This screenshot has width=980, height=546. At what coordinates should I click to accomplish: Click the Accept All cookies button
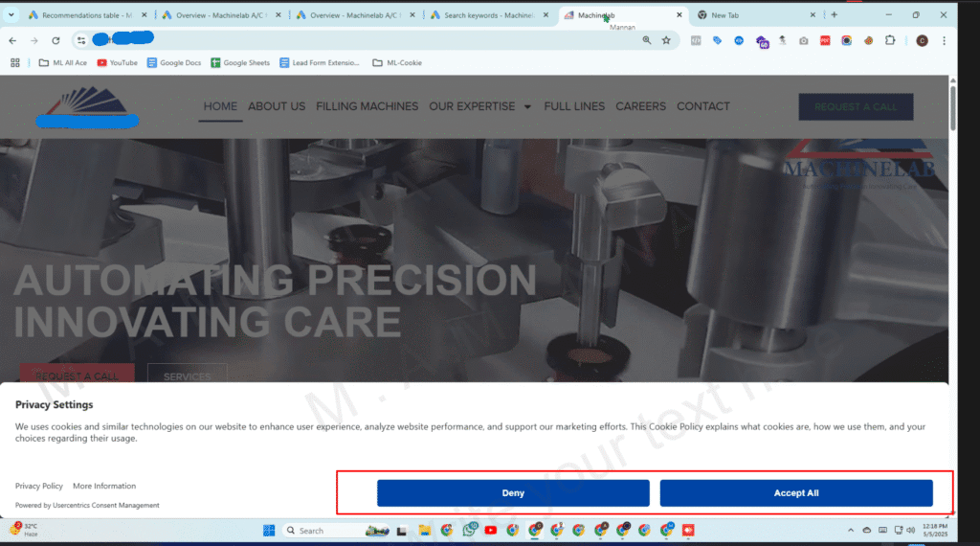795,493
